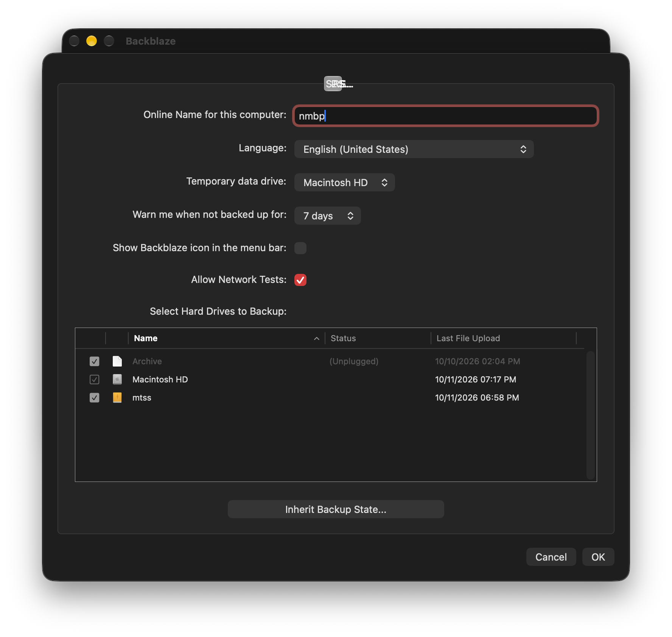
Task: Confirm settings with the OK button
Action: pyautogui.click(x=598, y=557)
